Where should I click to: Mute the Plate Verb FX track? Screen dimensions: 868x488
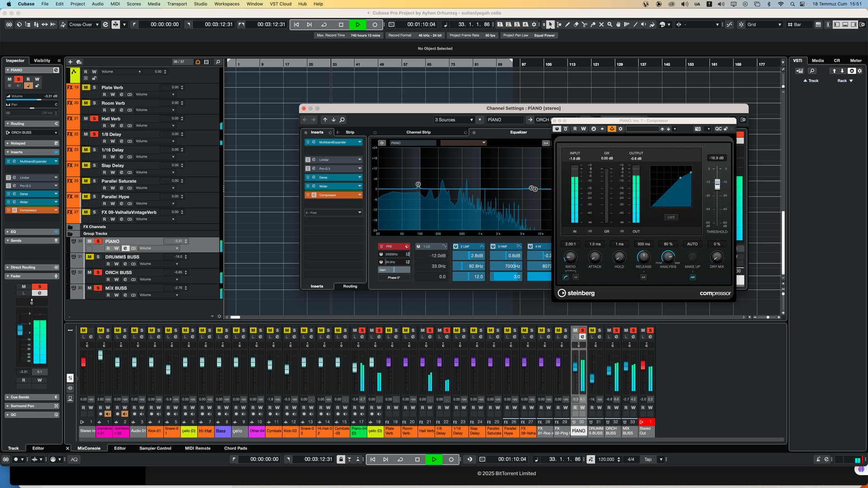86,87
